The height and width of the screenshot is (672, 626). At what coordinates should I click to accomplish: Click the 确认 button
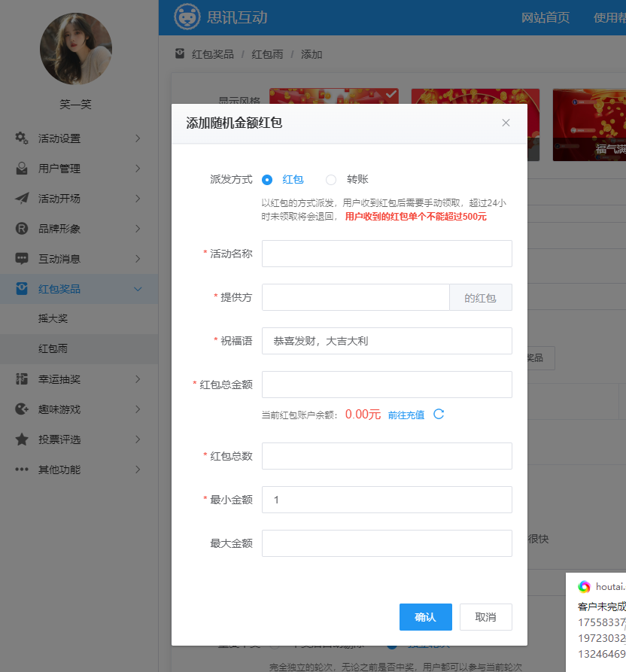pos(425,617)
